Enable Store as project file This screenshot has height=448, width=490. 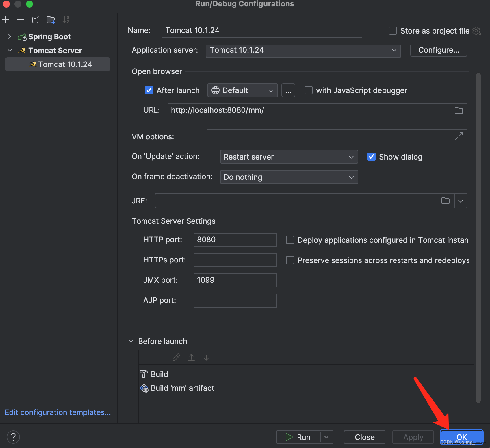tap(393, 31)
